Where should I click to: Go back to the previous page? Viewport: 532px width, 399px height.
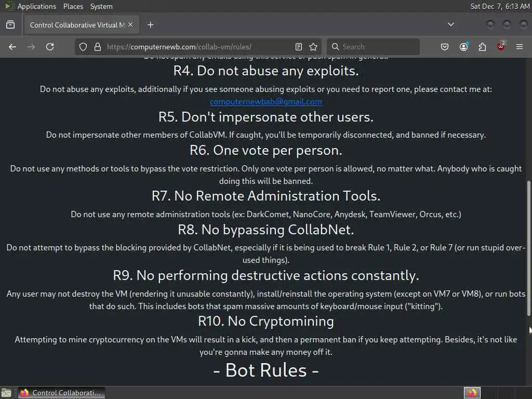[x=12, y=47]
